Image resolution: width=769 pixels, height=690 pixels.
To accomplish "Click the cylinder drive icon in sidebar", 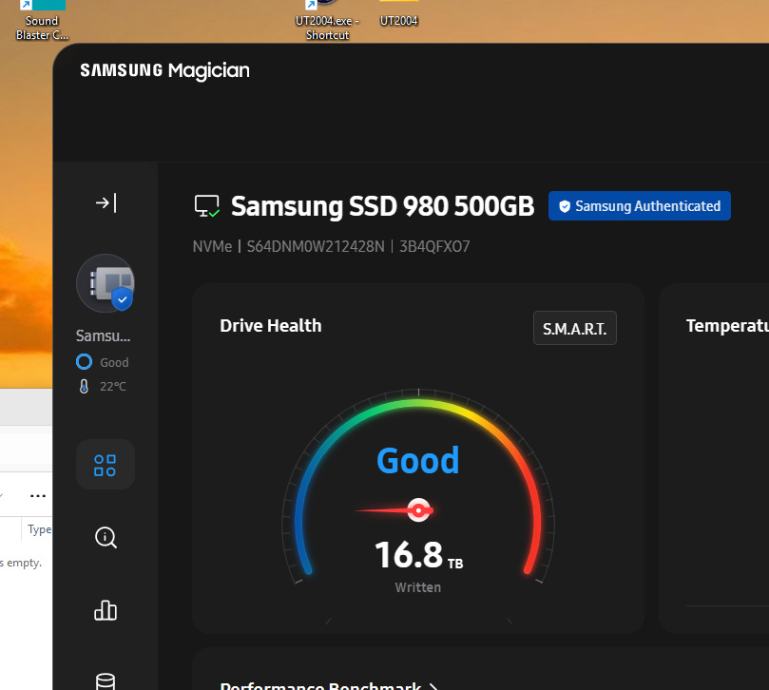I will click(x=105, y=680).
